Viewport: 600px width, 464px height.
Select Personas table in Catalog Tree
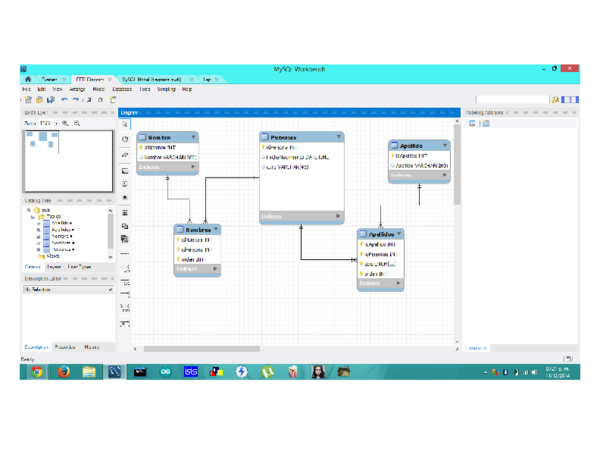coord(60,249)
